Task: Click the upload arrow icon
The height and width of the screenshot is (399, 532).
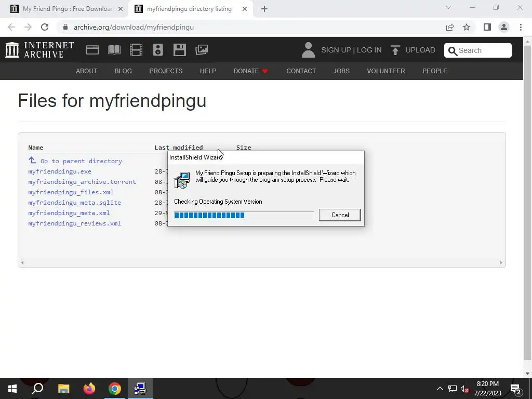Action: [395, 50]
